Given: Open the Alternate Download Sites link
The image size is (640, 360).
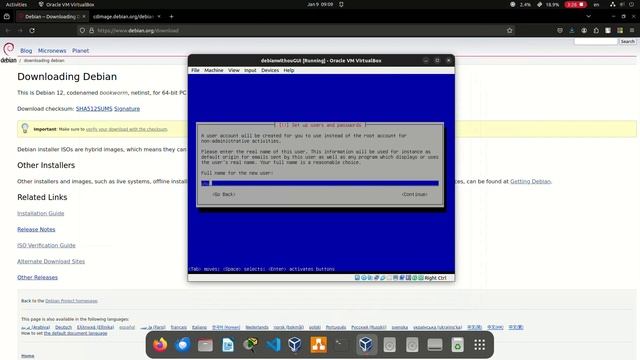Looking at the screenshot, I should coord(51,261).
